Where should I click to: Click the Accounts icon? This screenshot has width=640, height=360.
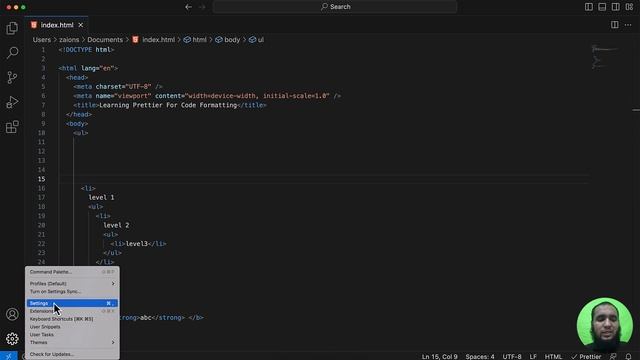pyautogui.click(x=12, y=314)
